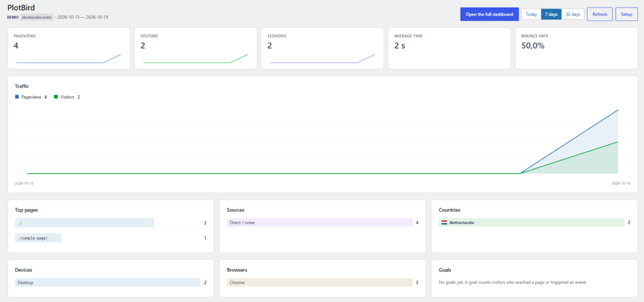Click the 2026-10-13 axis label
The width and height of the screenshot is (644, 302).
[24, 183]
